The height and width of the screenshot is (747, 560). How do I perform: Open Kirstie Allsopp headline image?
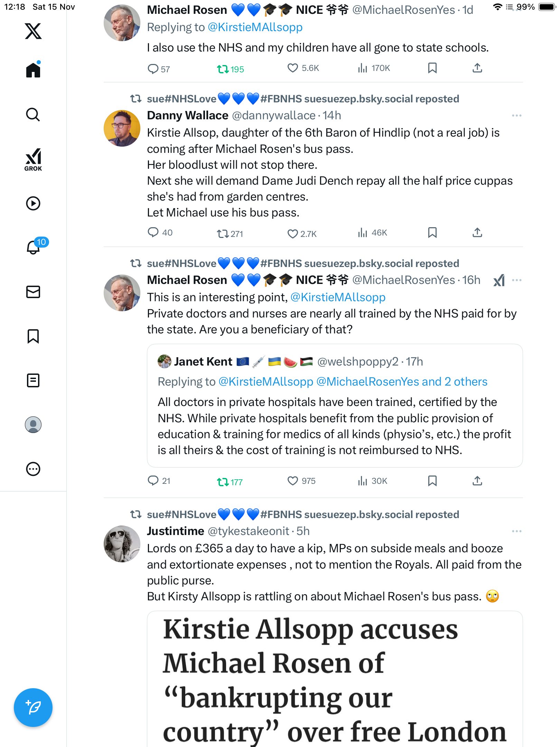335,678
